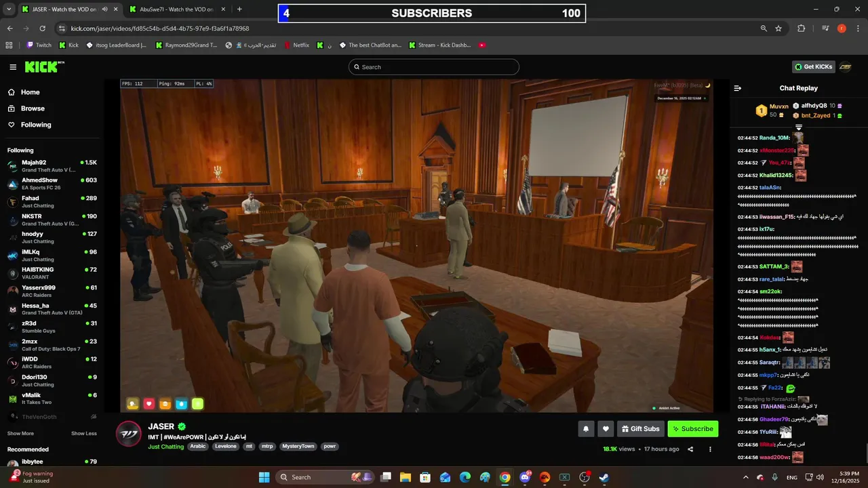Viewport: 868px width, 488px height.
Task: Open a new browser tab
Action: click(x=239, y=9)
